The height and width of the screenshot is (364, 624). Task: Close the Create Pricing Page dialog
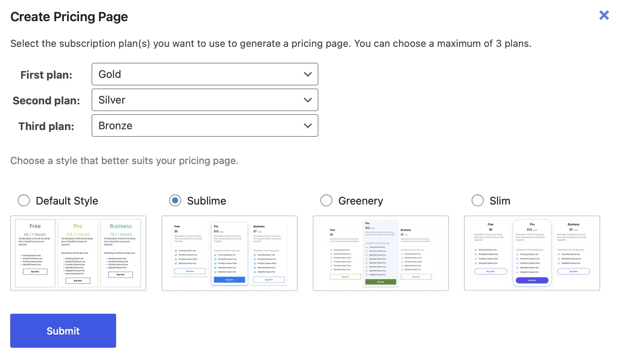click(x=604, y=15)
